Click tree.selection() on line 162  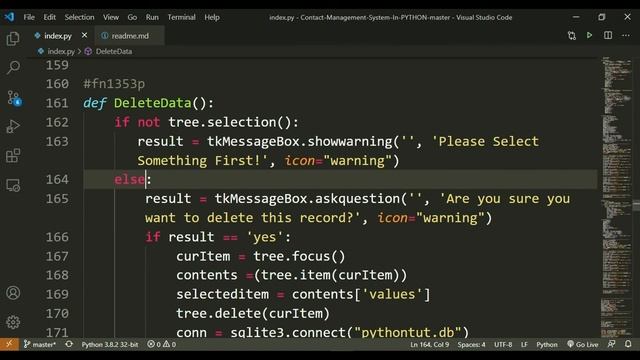tap(230, 122)
